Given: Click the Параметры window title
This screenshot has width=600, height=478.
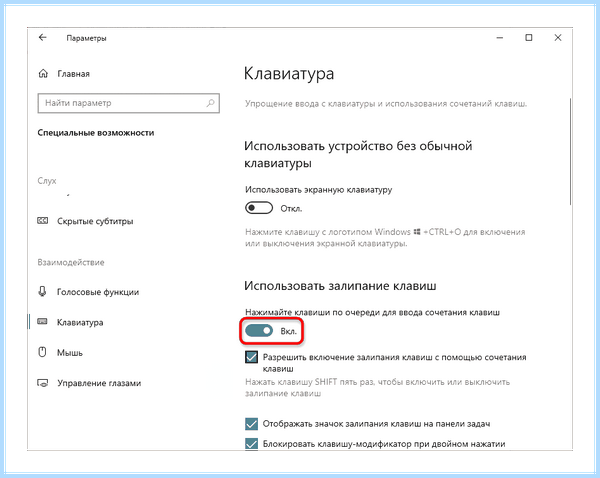Looking at the screenshot, I should (x=86, y=38).
